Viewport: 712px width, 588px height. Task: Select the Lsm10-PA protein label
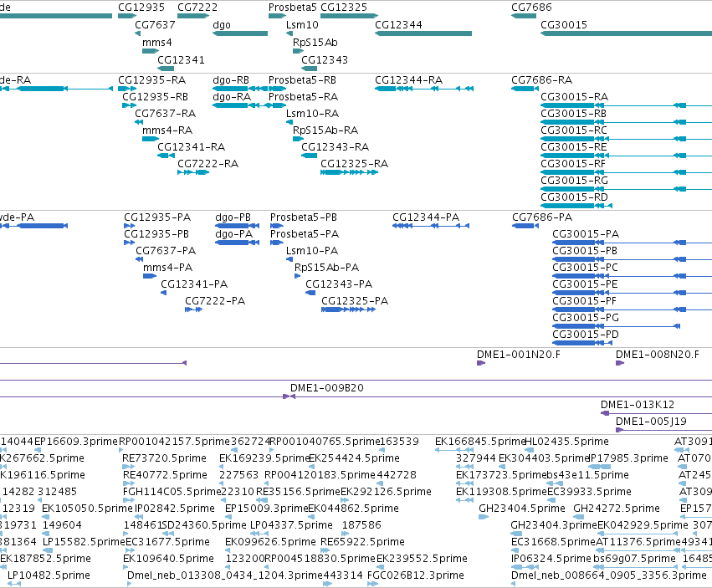[x=312, y=252]
